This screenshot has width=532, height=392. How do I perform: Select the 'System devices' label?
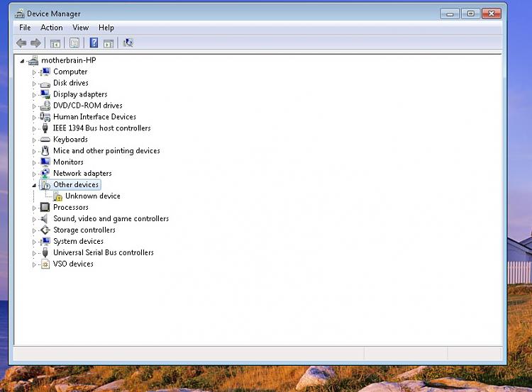click(x=78, y=242)
